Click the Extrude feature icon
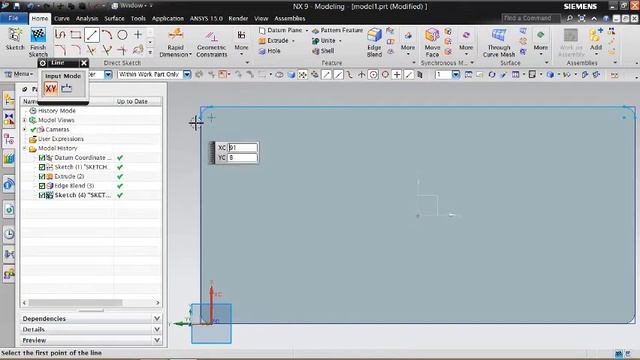This screenshot has width=640, height=360. coord(262,40)
